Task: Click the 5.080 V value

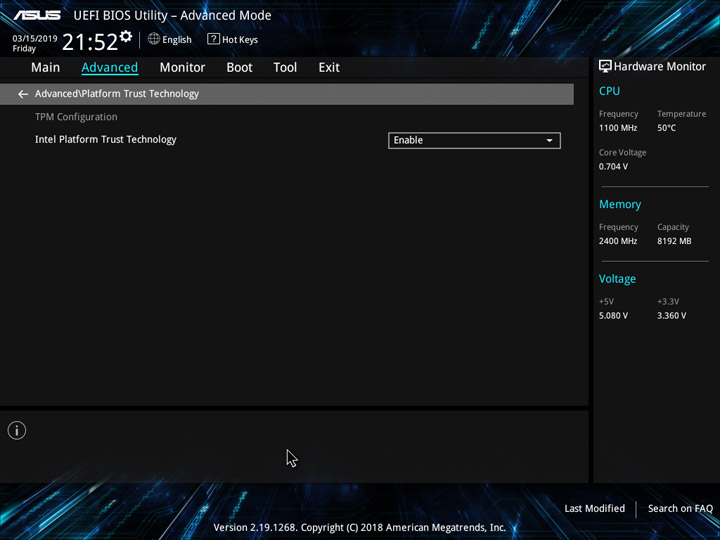Action: [x=613, y=315]
